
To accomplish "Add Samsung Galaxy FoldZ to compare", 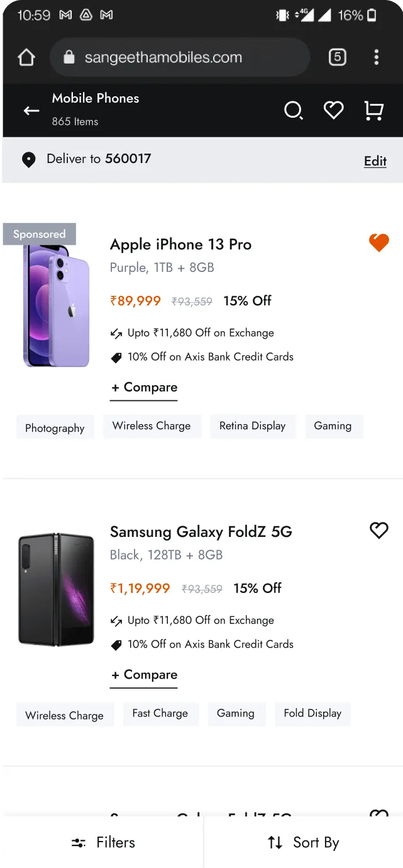I will click(144, 675).
